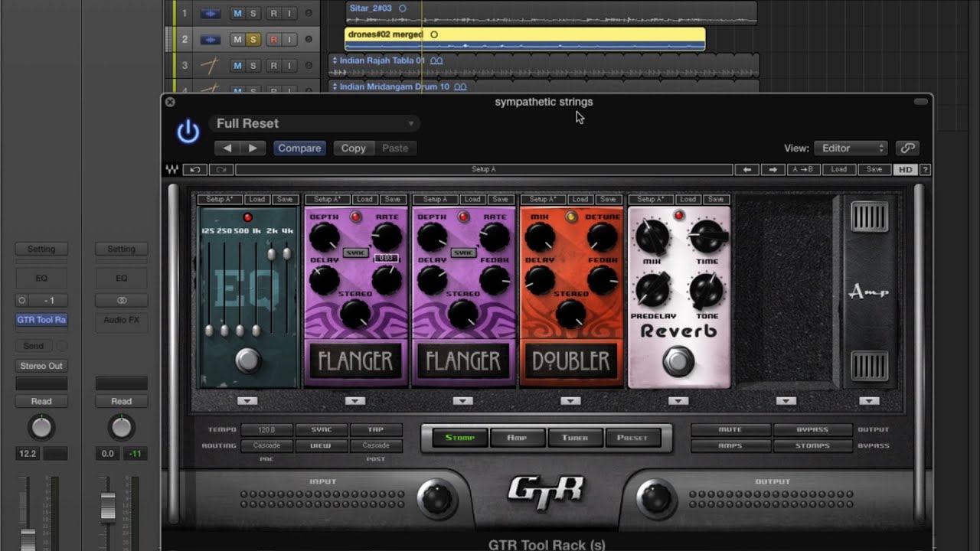Image resolution: width=980 pixels, height=551 pixels.
Task: Toggle HD mode button
Action: coord(906,170)
